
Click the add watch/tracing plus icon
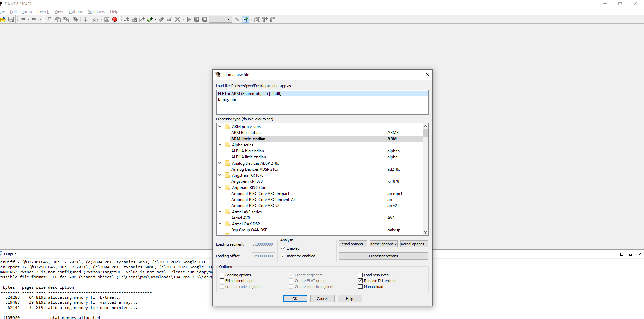[x=265, y=19]
